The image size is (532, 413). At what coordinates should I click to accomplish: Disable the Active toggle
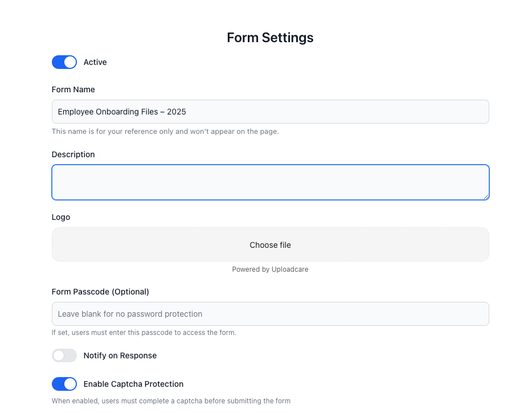point(64,62)
